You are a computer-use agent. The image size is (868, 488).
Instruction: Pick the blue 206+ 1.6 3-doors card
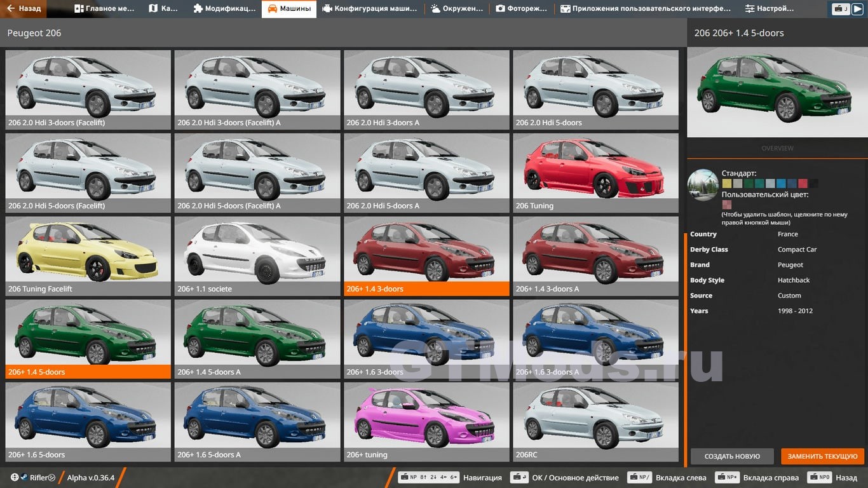click(426, 339)
